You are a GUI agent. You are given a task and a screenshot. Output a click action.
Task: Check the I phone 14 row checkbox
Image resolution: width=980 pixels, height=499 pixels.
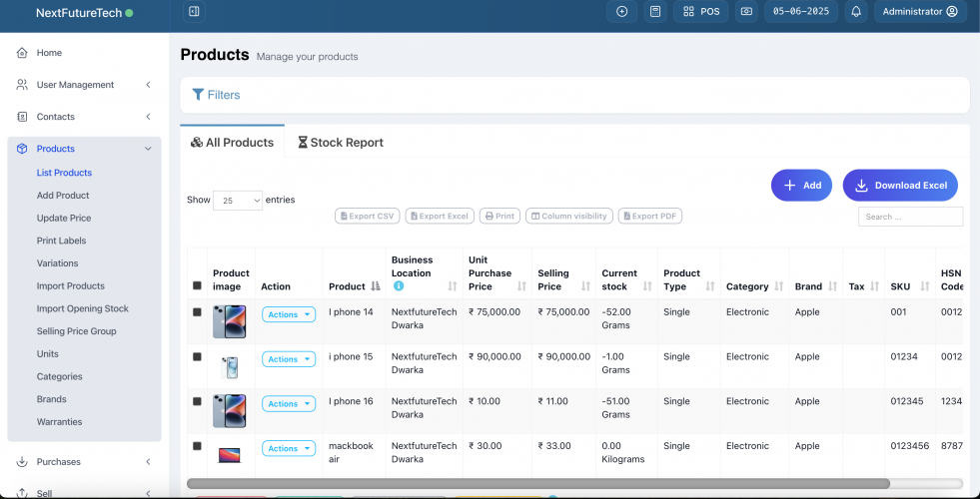(197, 311)
